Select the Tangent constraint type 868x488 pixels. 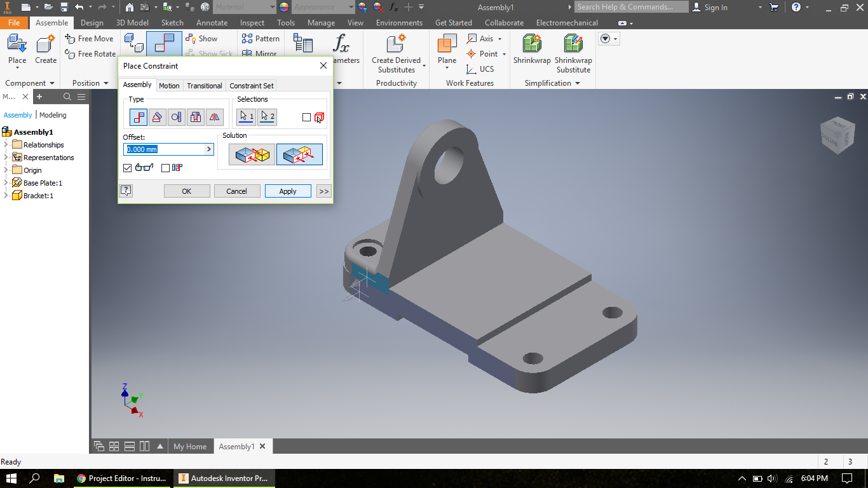pyautogui.click(x=176, y=117)
